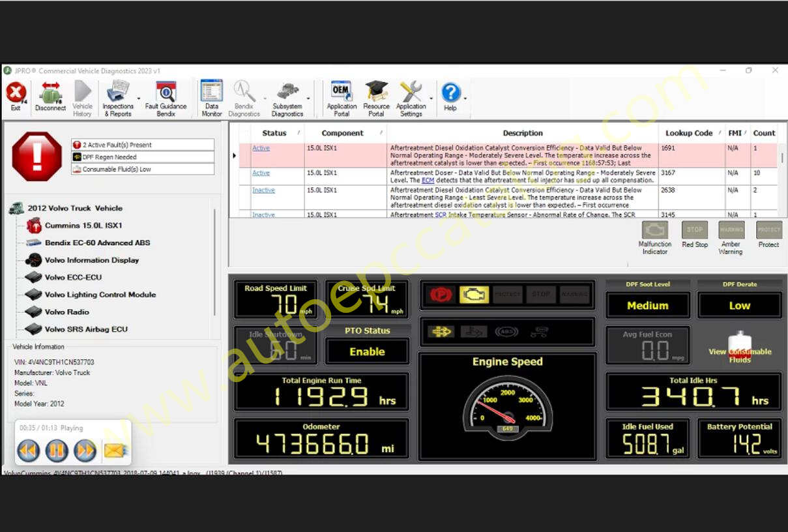The height and width of the screenshot is (532, 788).
Task: Select the 2012 Volvo Truck Vehicle node
Action: click(75, 208)
